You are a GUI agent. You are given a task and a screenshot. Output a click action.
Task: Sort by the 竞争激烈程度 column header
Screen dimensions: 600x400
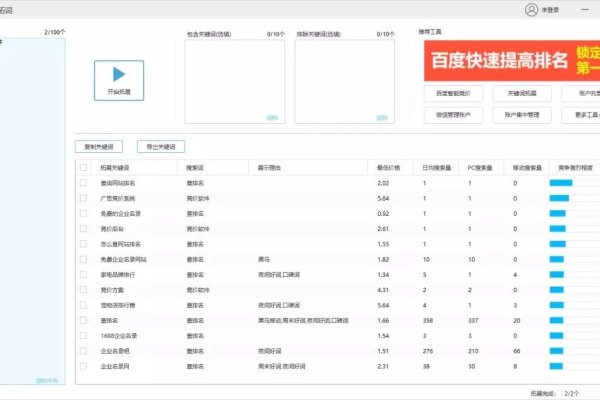coord(576,168)
